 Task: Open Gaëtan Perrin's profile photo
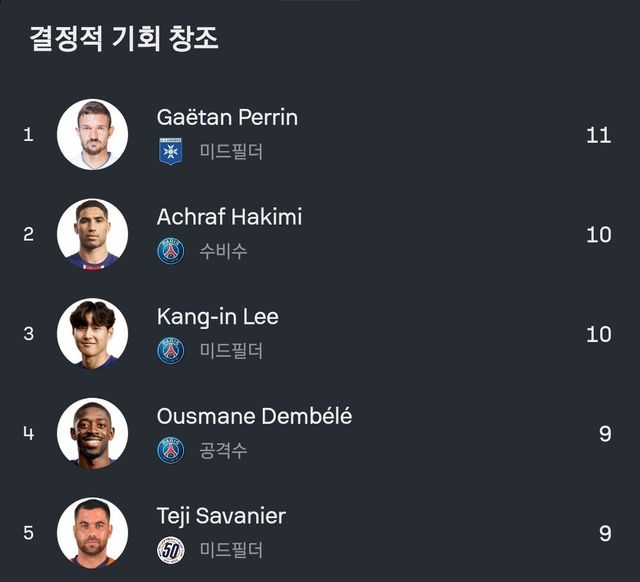click(x=92, y=134)
